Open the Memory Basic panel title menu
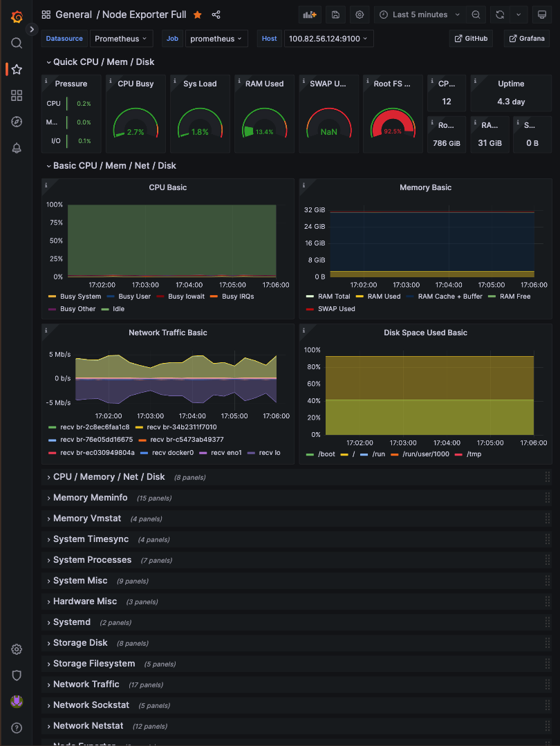 pos(425,187)
